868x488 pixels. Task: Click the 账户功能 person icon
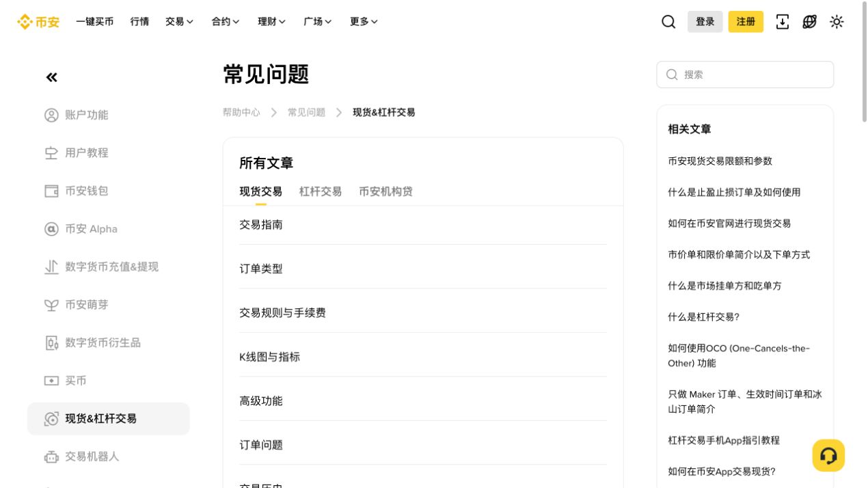pos(51,115)
